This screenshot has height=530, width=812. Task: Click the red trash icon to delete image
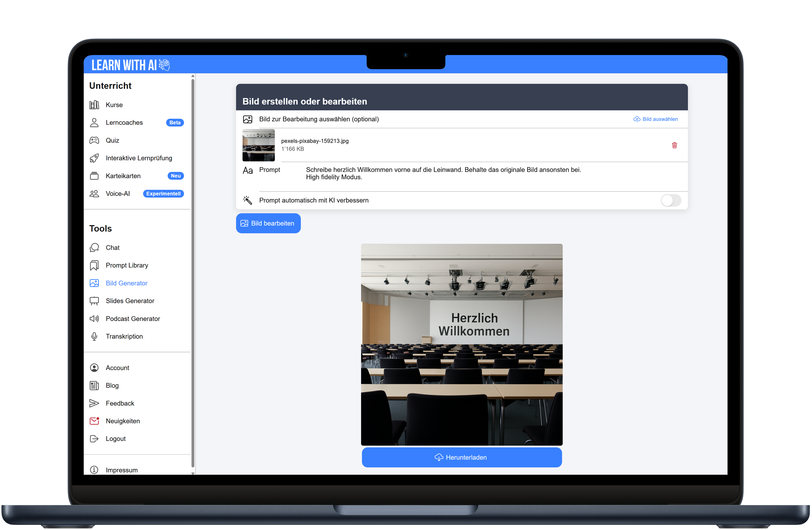coord(674,145)
